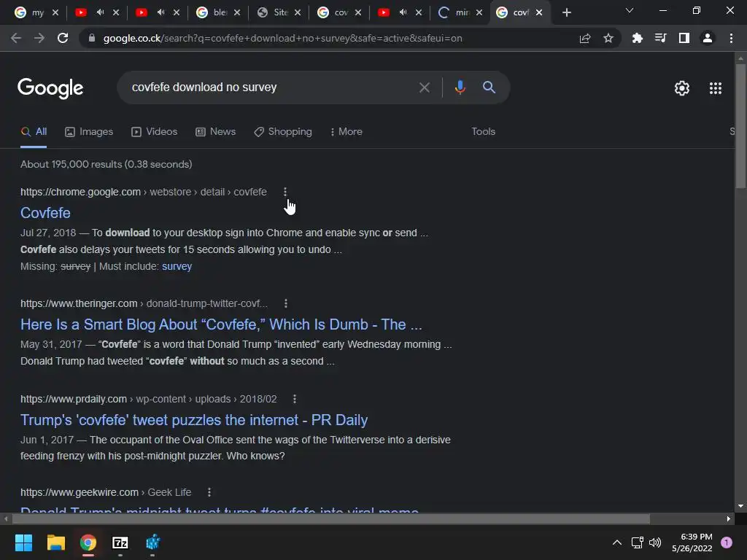Open the Windows Start menu
The width and height of the screenshot is (747, 560).
[23, 542]
